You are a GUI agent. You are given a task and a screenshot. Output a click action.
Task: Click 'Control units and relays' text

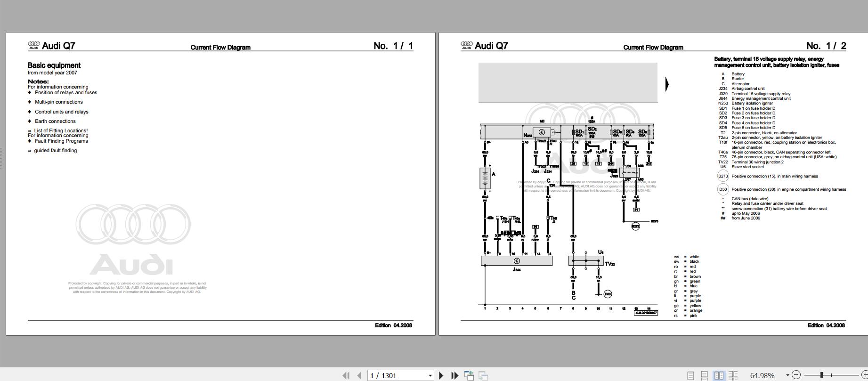click(x=61, y=112)
